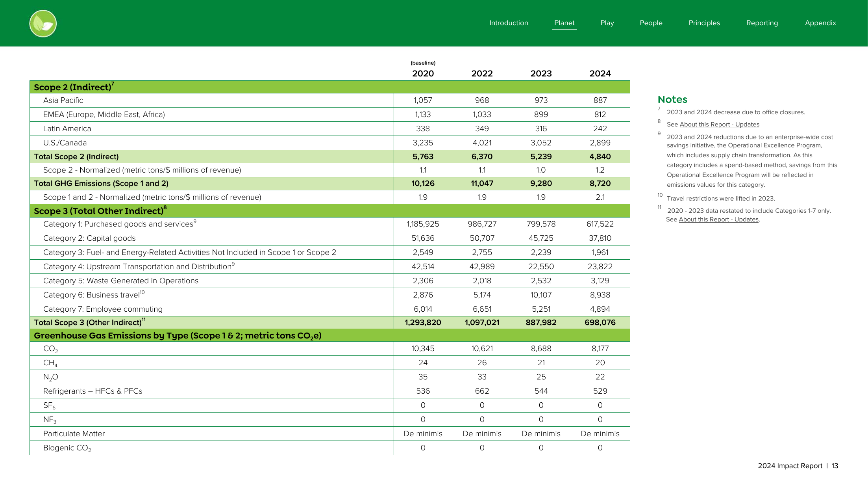Select Refrigerants – HFCs & PFCs label
This screenshot has width=868, height=489.
93,391
